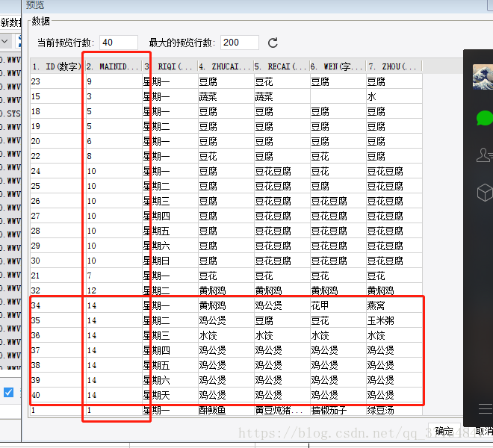Select the ZHUCAI column header

point(226,66)
